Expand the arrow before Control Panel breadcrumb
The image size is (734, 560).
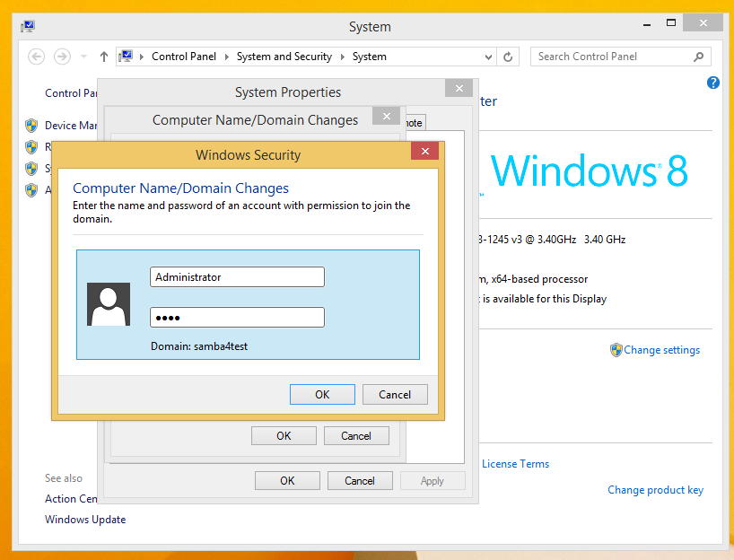[142, 57]
